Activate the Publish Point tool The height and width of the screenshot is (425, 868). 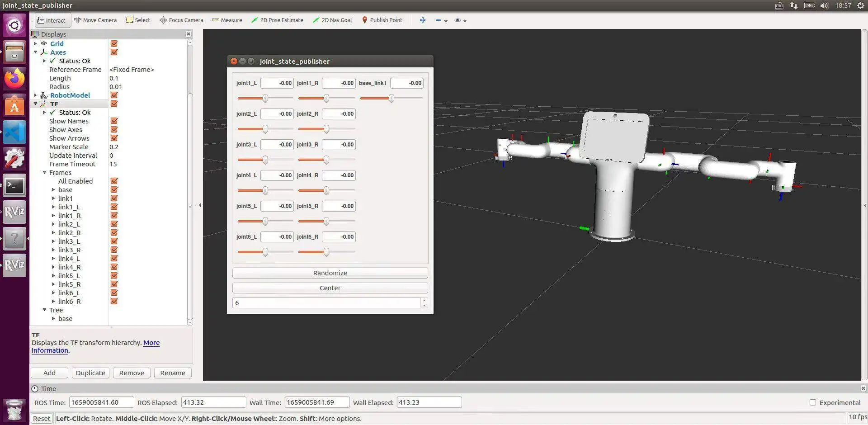click(x=382, y=20)
